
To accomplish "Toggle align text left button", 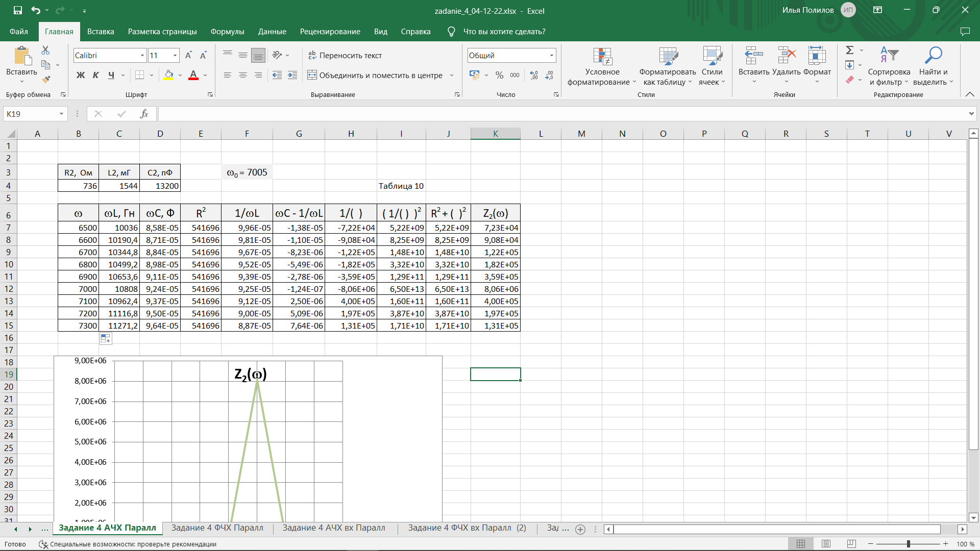I will coord(228,75).
